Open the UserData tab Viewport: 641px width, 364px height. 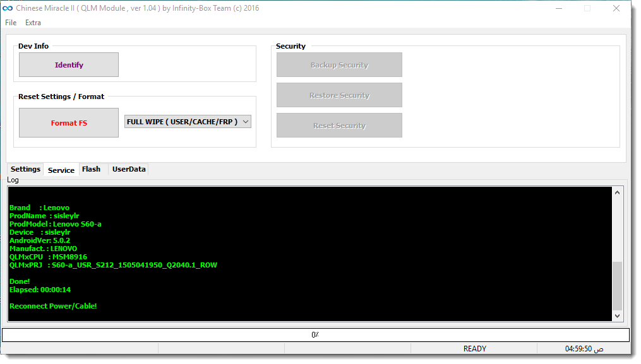129,169
